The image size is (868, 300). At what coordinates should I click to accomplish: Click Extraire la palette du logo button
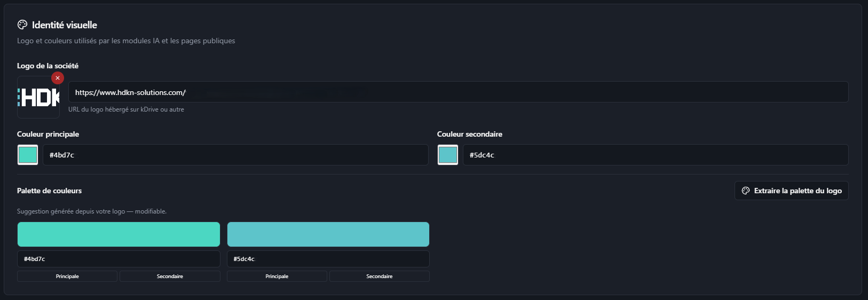point(791,191)
